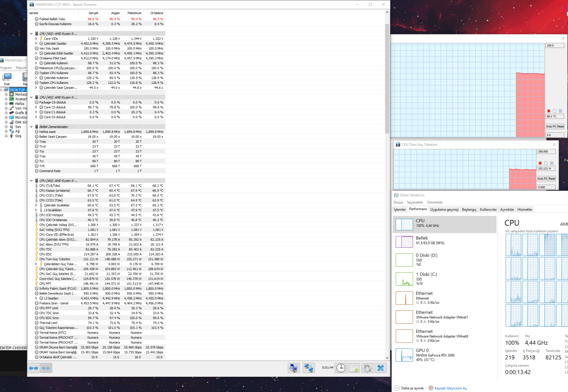Click the Giriş USB plug tree icon
Image resolution: width=568 pixels, height=392 pixels.
[x=12, y=136]
